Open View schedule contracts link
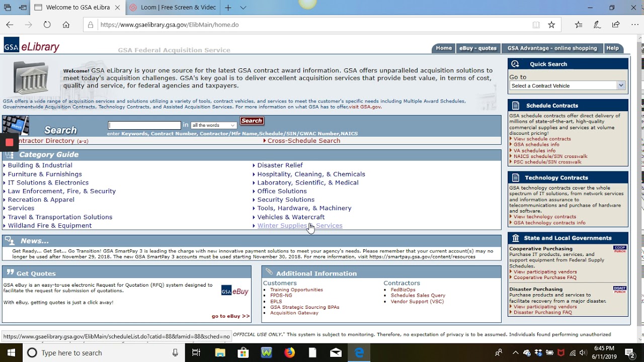 [x=542, y=139]
